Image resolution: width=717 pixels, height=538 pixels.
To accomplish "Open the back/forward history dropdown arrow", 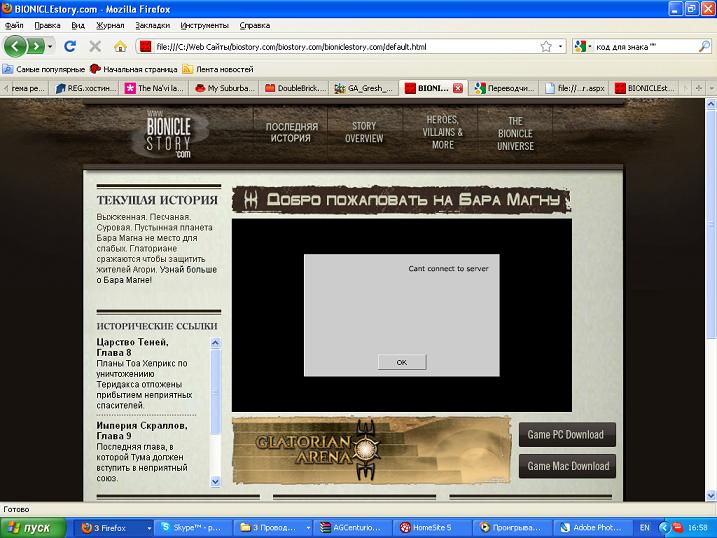I will (x=50, y=46).
